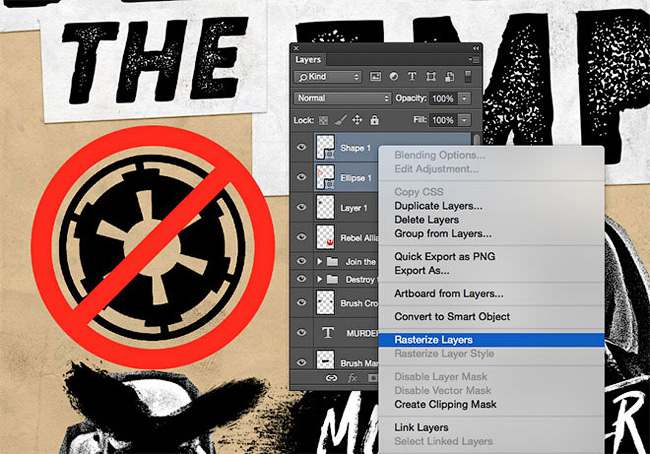Filter layers by smart objects icon
The height and width of the screenshot is (454, 650).
tap(449, 77)
